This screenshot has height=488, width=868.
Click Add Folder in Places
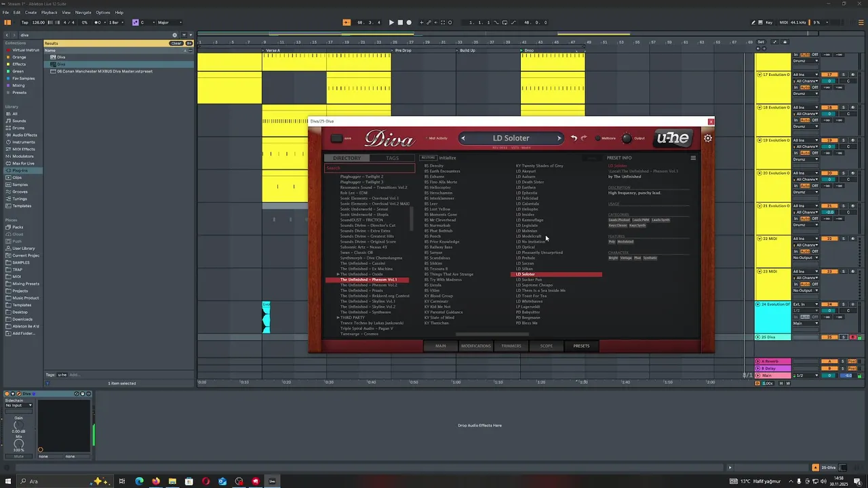click(x=24, y=333)
